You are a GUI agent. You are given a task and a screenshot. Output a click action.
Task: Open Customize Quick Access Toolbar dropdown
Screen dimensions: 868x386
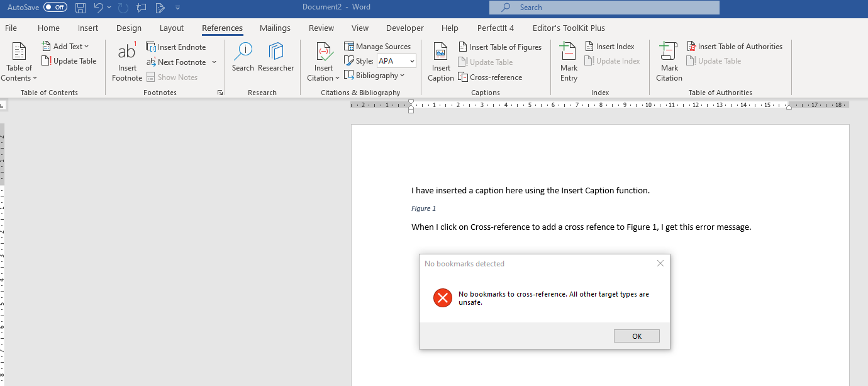point(177,8)
